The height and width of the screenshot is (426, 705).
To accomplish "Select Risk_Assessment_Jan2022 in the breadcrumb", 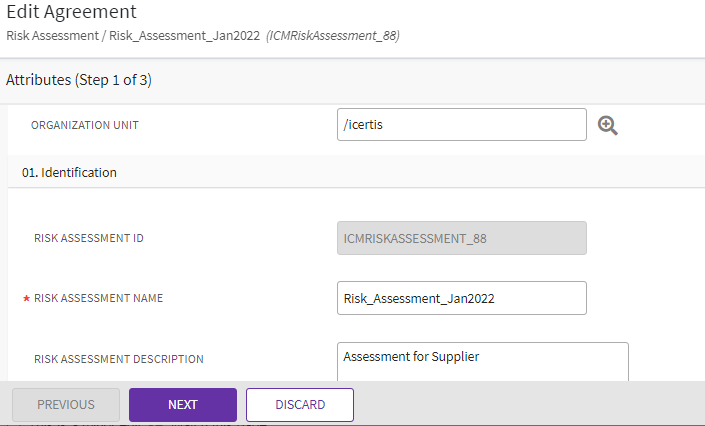I will [x=181, y=35].
